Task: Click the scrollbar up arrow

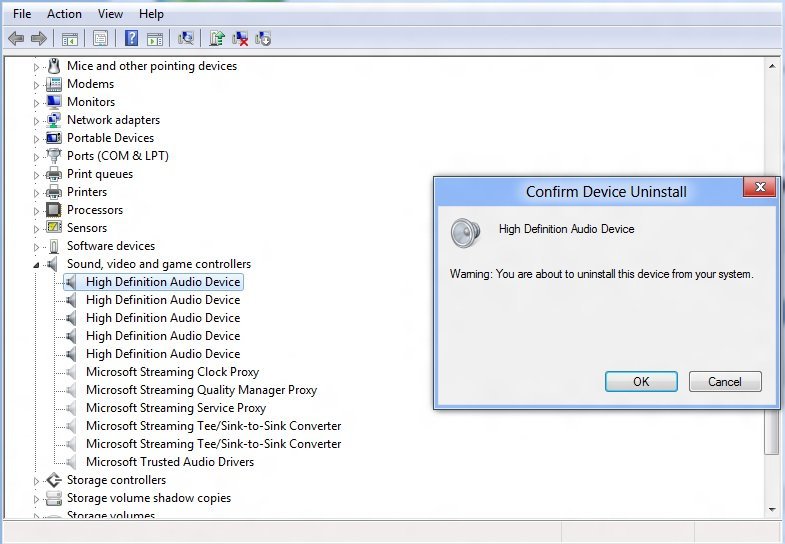Action: [771, 66]
